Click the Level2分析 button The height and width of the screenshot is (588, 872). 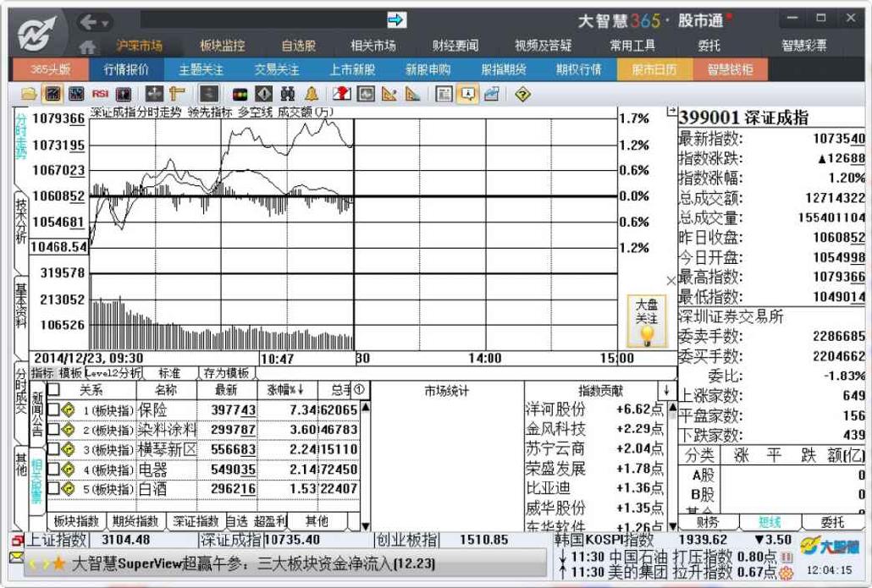pyautogui.click(x=113, y=372)
